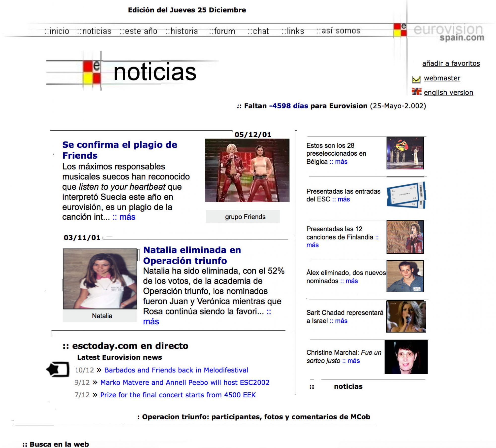Open ::links menu item
Viewport: 496px width, 448px height.
tap(293, 31)
